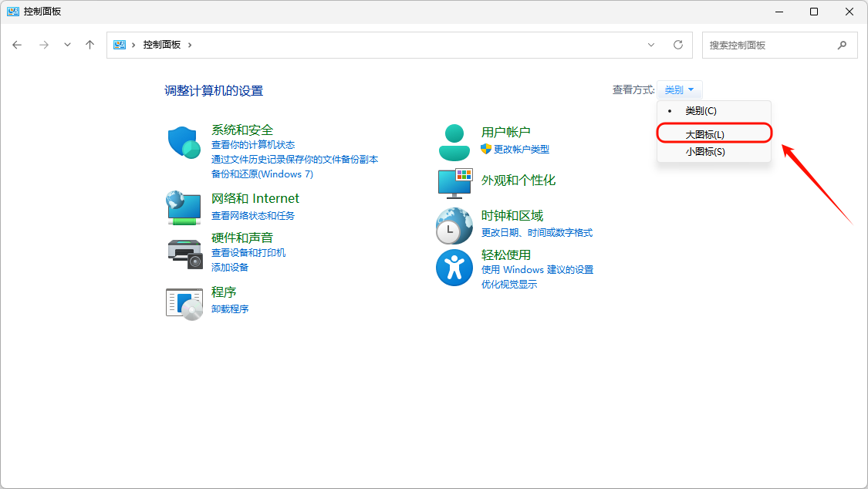The height and width of the screenshot is (489, 868).
Task: Open 通过文件历史记录保存你的文件备份副本
Action: (295, 160)
